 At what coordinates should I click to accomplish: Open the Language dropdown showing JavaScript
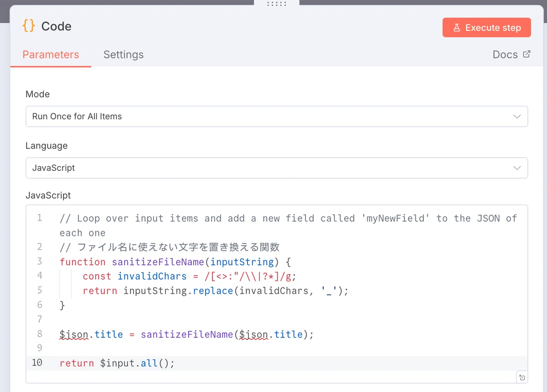pyautogui.click(x=277, y=168)
